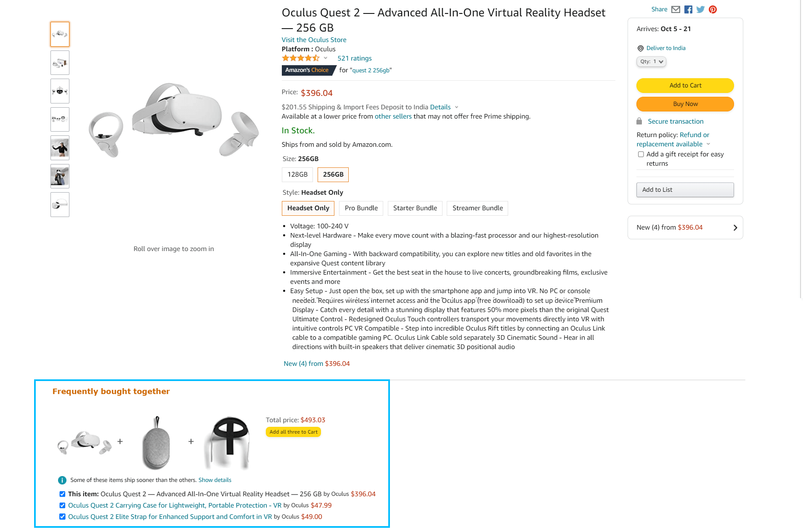This screenshot has width=803, height=532.
Task: Expand Details next to shipping fees
Action: pos(440,107)
